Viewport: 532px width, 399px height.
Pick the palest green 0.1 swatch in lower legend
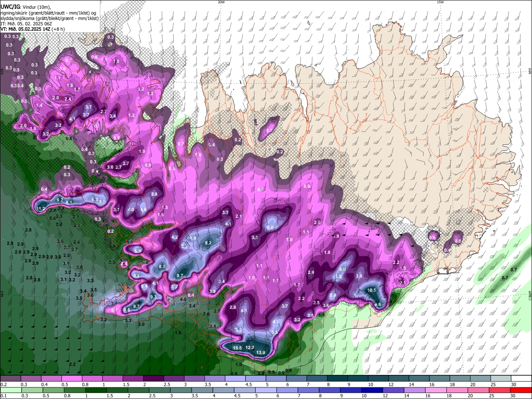point(10,389)
